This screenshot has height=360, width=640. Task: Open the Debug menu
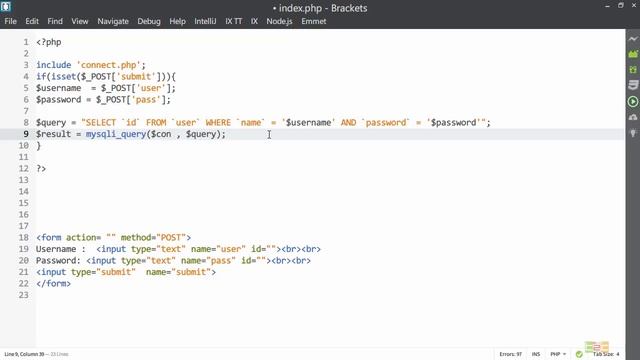(149, 21)
